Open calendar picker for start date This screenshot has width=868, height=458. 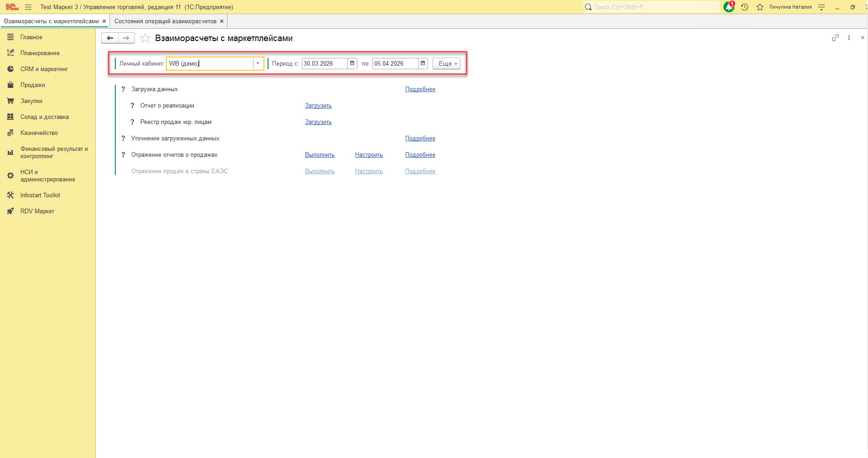pyautogui.click(x=352, y=63)
